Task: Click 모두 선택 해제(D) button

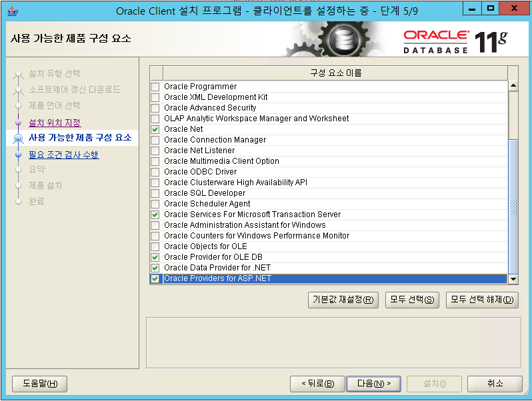Action: pyautogui.click(x=482, y=300)
